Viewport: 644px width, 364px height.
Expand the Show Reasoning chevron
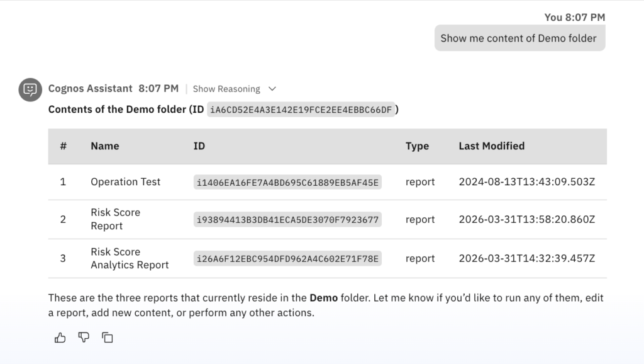click(272, 89)
